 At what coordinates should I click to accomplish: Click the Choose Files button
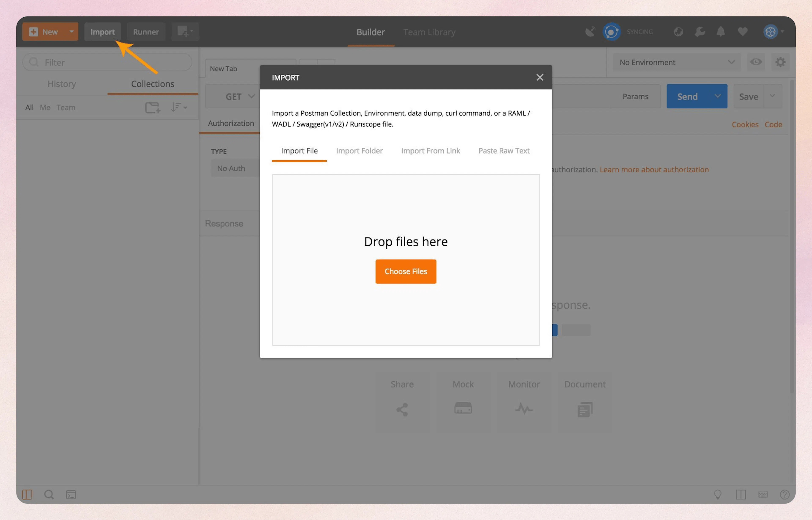pyautogui.click(x=406, y=271)
